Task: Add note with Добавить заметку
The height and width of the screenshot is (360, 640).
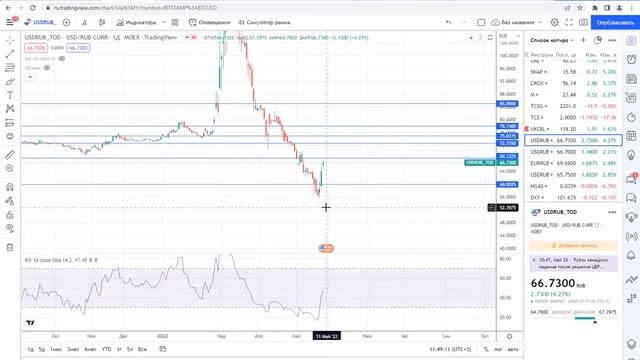Action: tap(573, 245)
